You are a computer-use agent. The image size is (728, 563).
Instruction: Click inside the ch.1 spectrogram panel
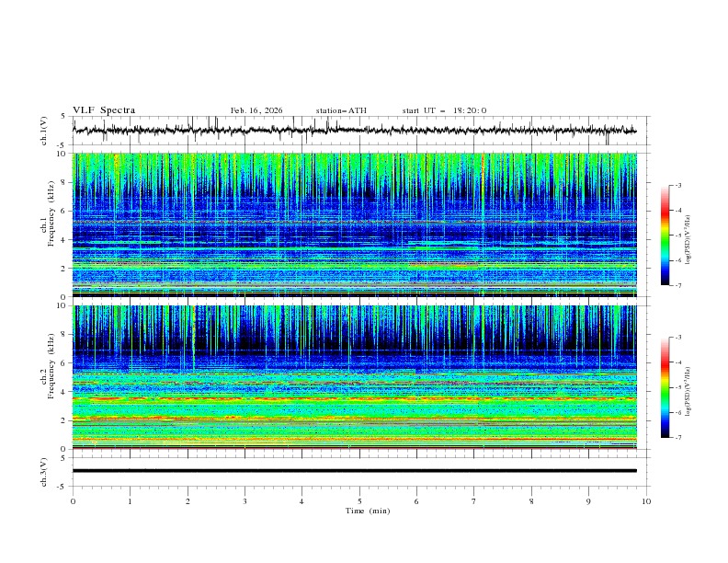coord(355,224)
